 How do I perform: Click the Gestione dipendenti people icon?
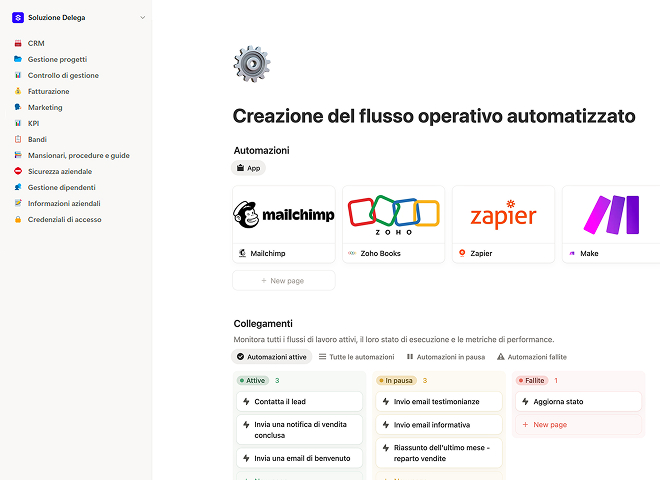[18, 187]
